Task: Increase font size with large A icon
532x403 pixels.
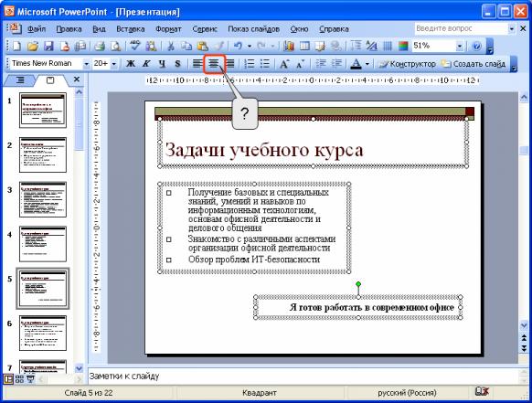Action: pos(284,63)
